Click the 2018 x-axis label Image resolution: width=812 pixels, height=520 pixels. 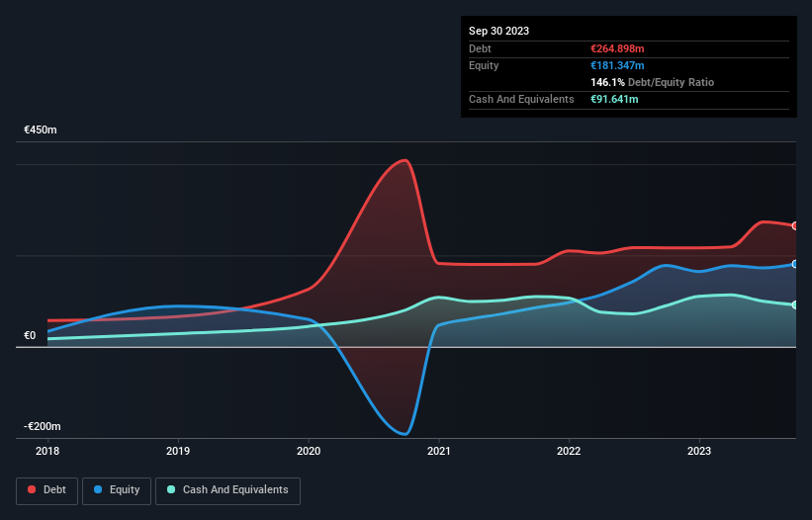47,451
